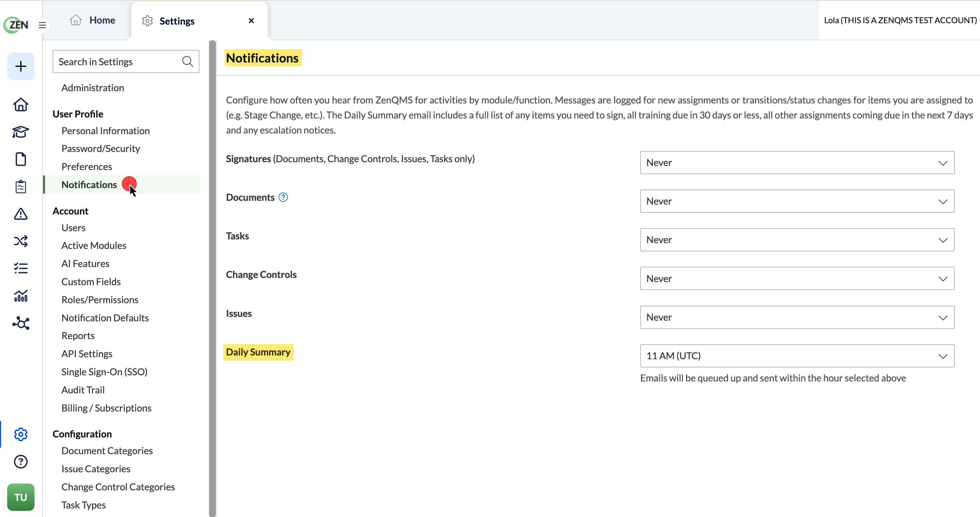Open the chart Reports icon in sidebar
The image size is (980, 517).
[x=20, y=296]
